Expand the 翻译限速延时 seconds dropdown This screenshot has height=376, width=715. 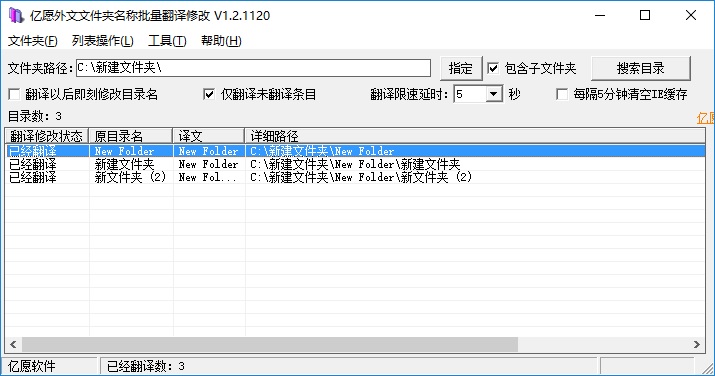(493, 94)
